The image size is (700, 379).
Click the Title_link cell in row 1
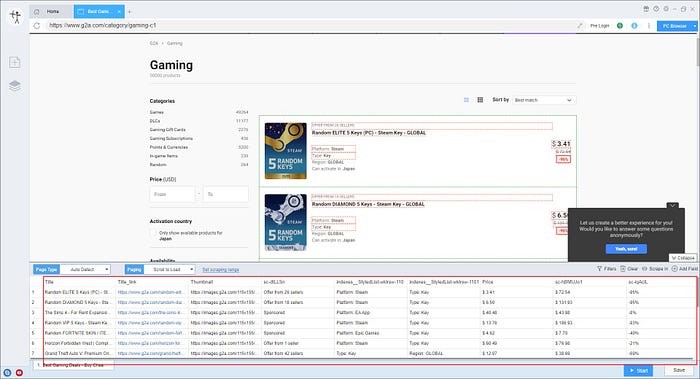[151, 292]
